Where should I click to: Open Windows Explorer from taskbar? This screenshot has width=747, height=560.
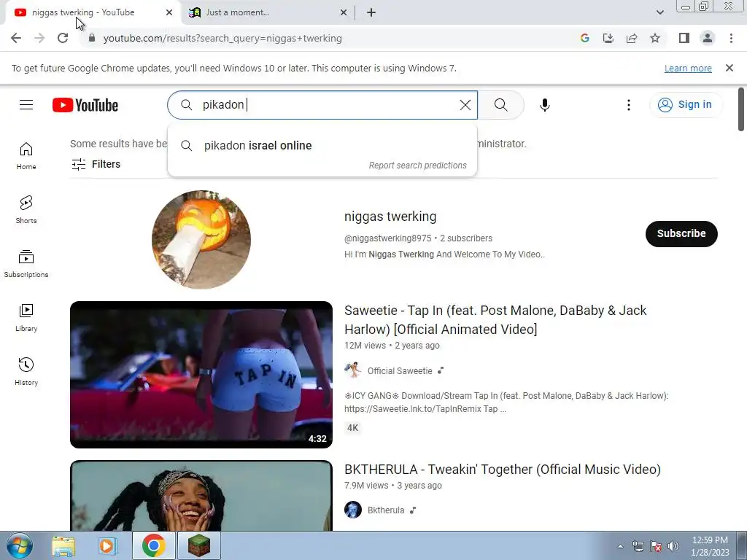coord(63,545)
